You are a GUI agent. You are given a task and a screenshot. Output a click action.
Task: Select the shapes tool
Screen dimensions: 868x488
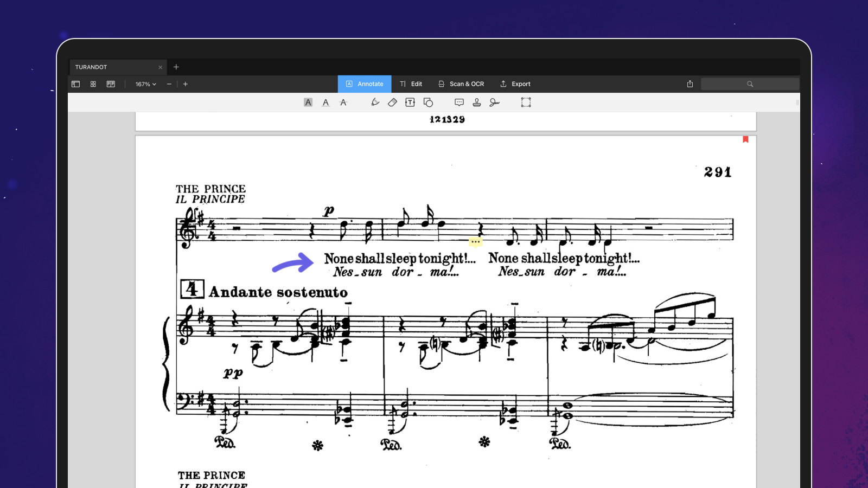click(x=428, y=102)
